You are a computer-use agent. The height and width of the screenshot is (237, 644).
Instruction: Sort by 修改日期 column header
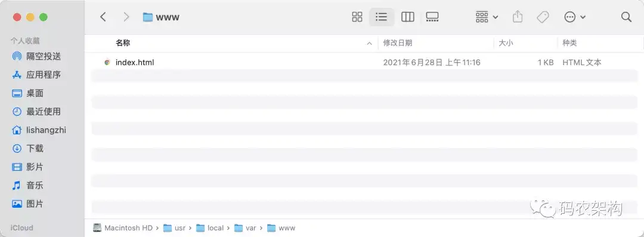[398, 43]
